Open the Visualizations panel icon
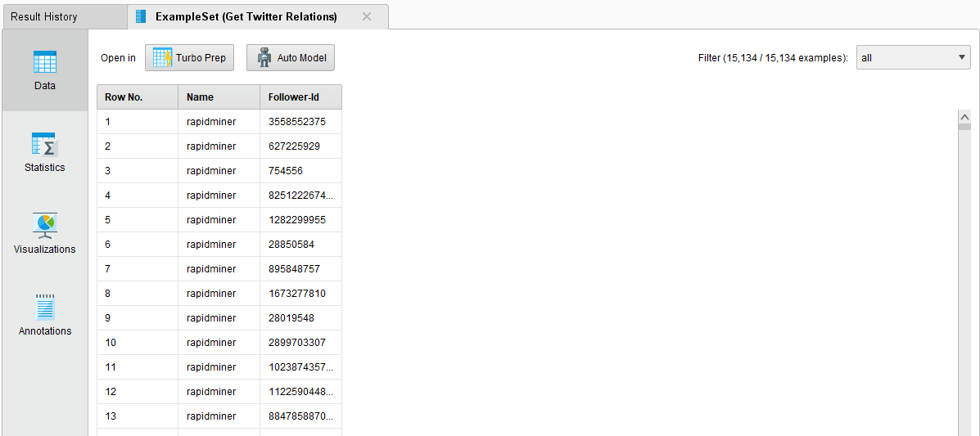The width and height of the screenshot is (980, 436). (x=44, y=226)
